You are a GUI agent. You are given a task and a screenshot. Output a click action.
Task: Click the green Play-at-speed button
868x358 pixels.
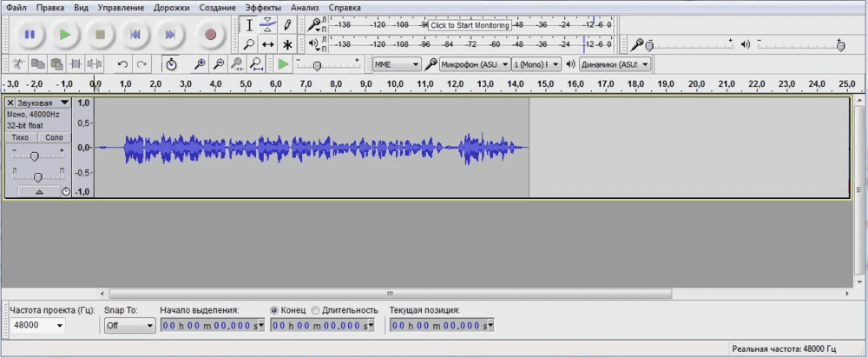(x=284, y=63)
